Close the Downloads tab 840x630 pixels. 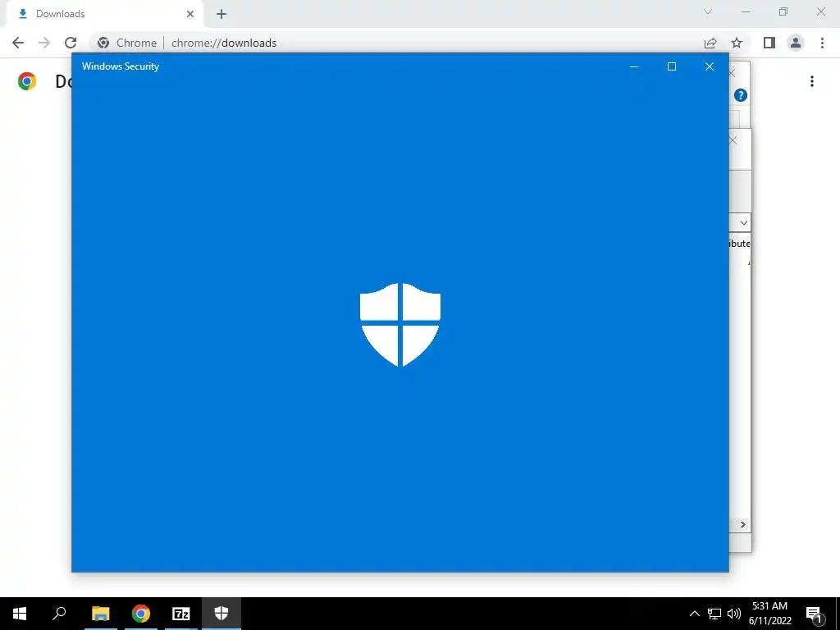pos(190,14)
